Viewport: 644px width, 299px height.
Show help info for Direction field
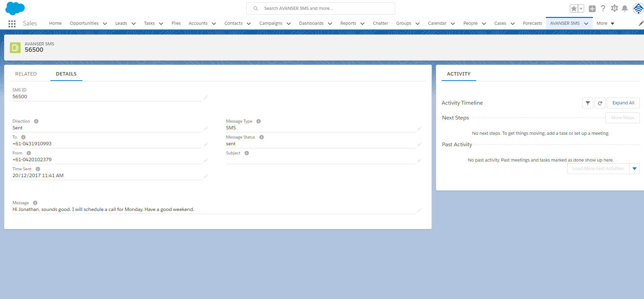pyautogui.click(x=36, y=121)
